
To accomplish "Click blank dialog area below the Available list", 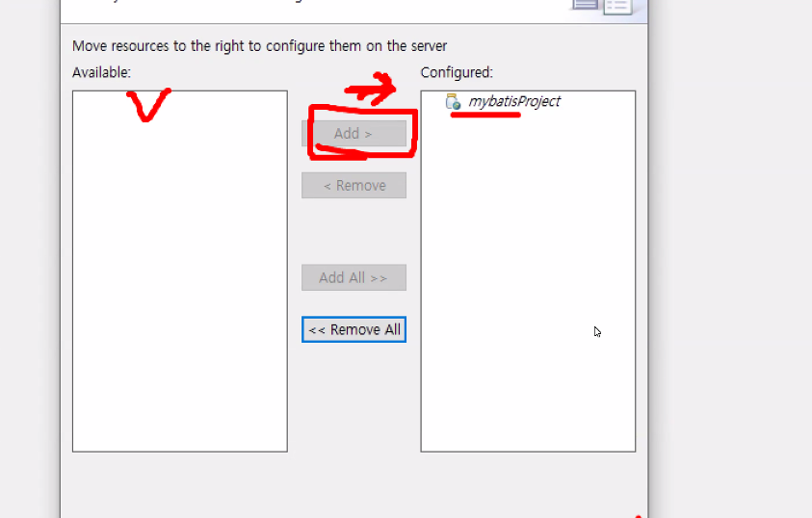I will click(x=180, y=484).
